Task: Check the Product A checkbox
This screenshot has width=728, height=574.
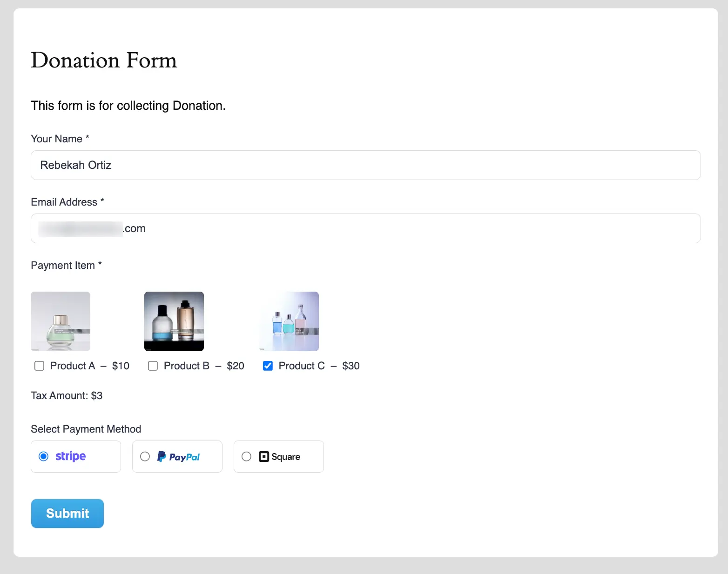Action: (x=39, y=366)
